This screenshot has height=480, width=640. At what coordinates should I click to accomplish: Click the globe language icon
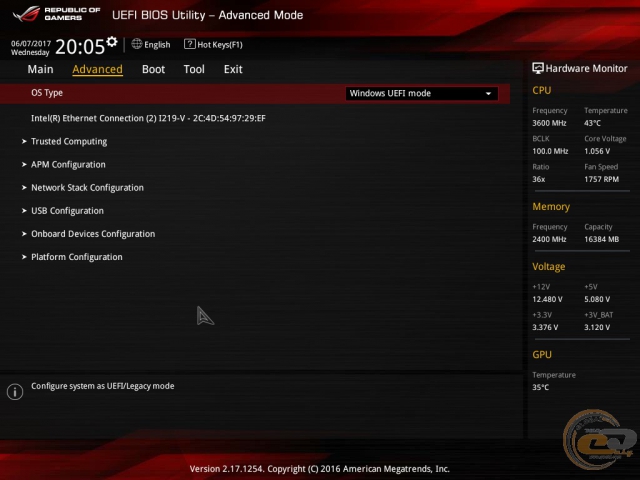[137, 44]
